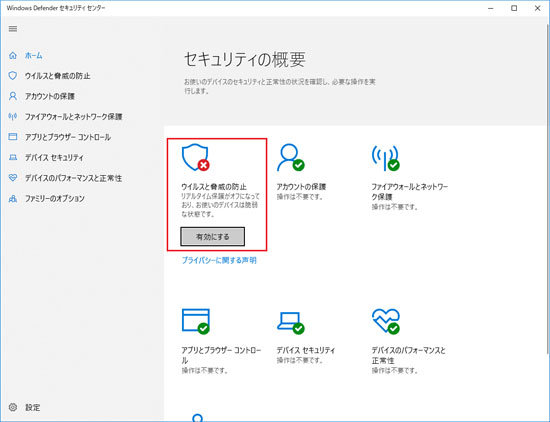Open the プライバシーに関する声明 link
This screenshot has height=422, width=550.
219,260
